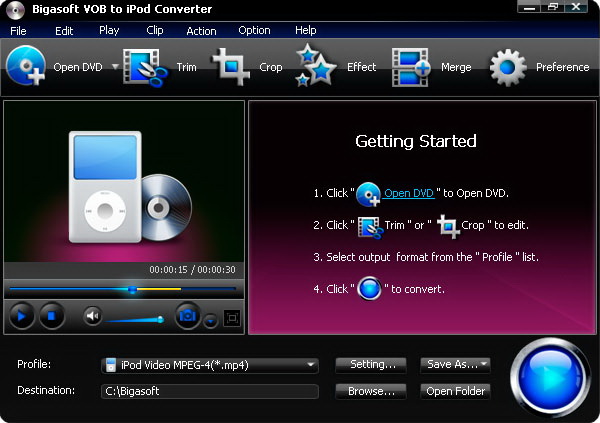The width and height of the screenshot is (600, 423).
Task: Open the Help menu
Action: [x=305, y=31]
